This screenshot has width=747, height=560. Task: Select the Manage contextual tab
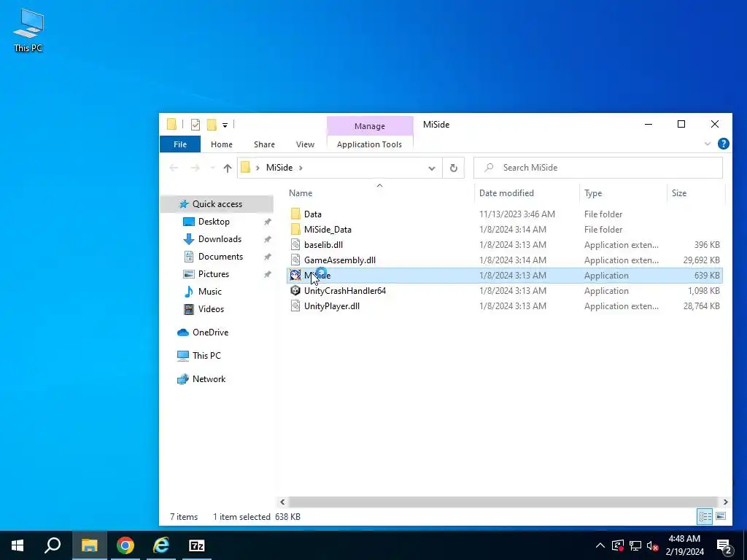pos(370,126)
